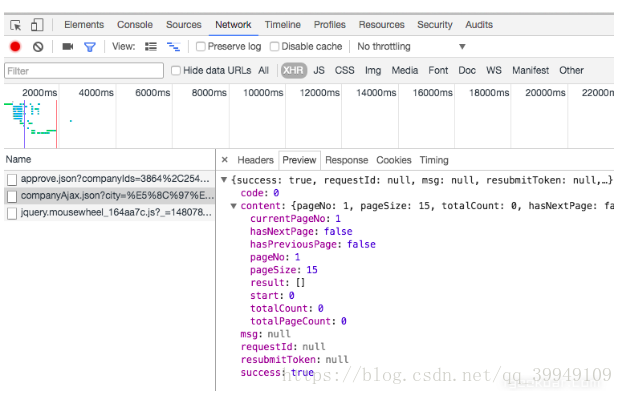Viewport: 623px width, 395px height.
Task: Open the Timeline panel tab
Action: 282,25
